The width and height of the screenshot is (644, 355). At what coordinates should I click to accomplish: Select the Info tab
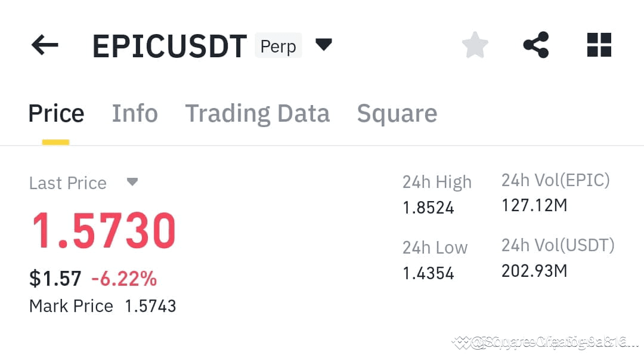pos(135,113)
